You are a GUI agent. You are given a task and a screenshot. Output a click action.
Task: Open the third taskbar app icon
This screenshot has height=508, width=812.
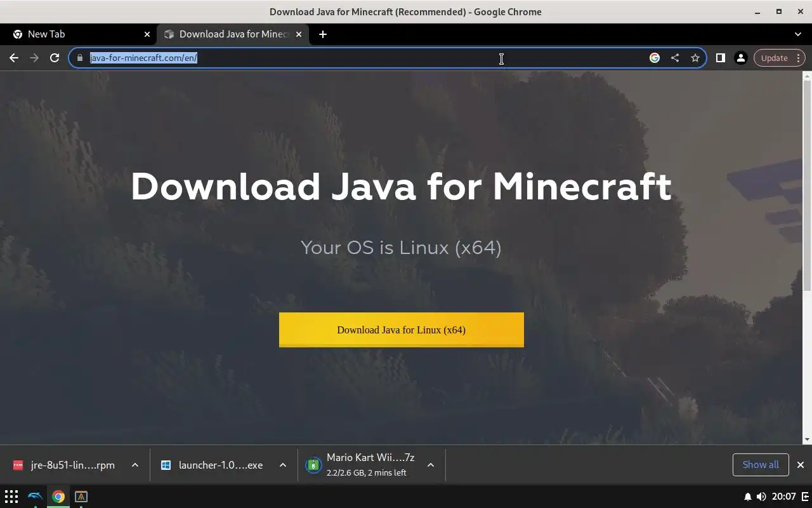(x=81, y=497)
